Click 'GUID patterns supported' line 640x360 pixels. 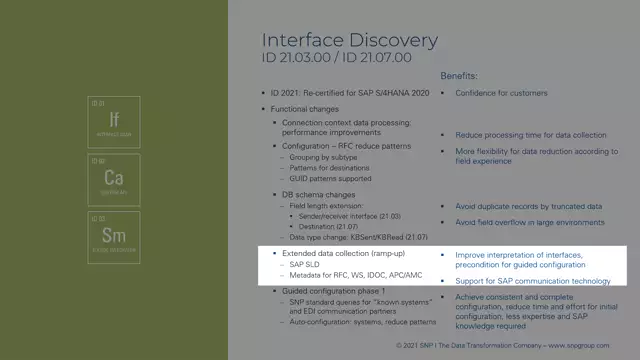click(x=330, y=178)
